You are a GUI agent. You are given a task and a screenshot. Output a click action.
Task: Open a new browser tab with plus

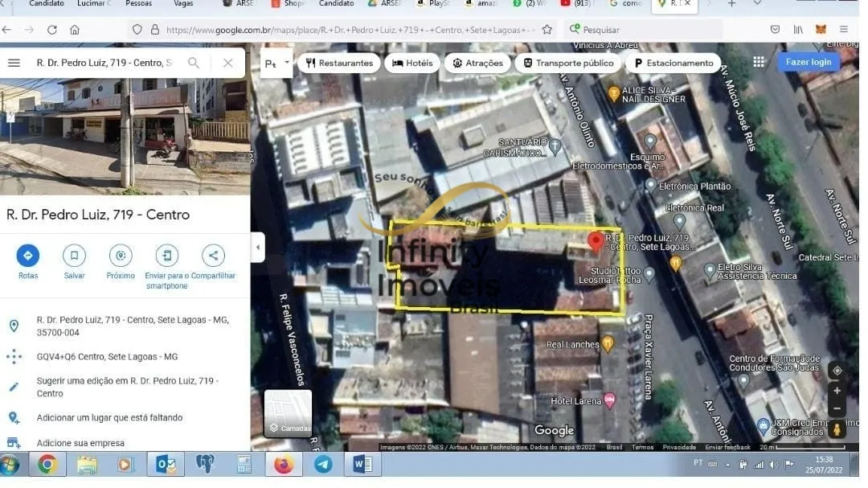click(731, 4)
